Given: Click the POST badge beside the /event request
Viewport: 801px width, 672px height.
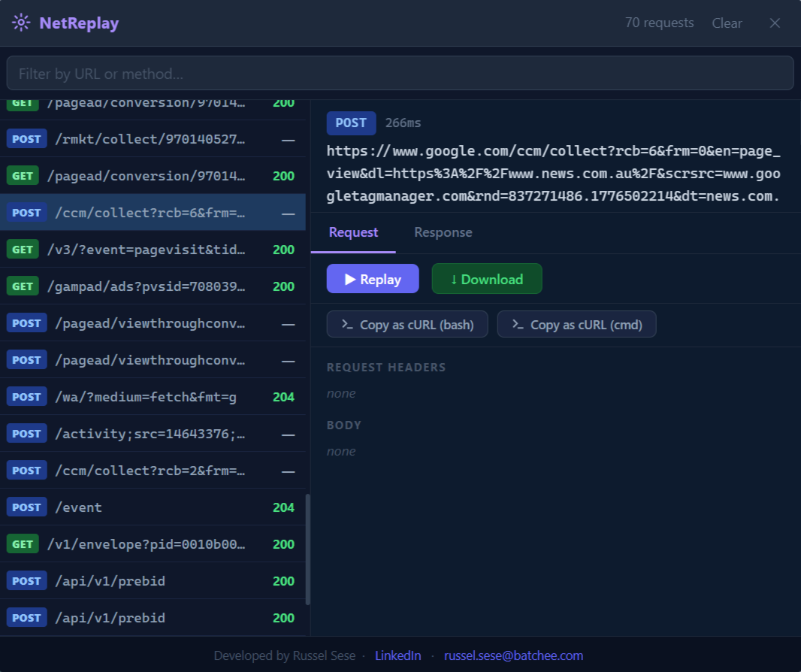Looking at the screenshot, I should (x=26, y=507).
